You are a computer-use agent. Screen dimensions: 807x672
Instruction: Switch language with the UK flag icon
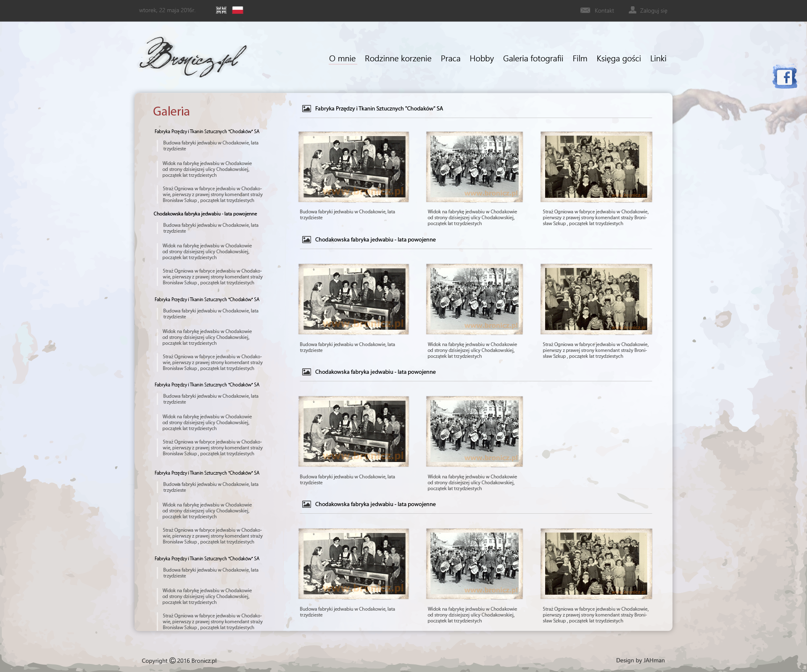pyautogui.click(x=221, y=10)
